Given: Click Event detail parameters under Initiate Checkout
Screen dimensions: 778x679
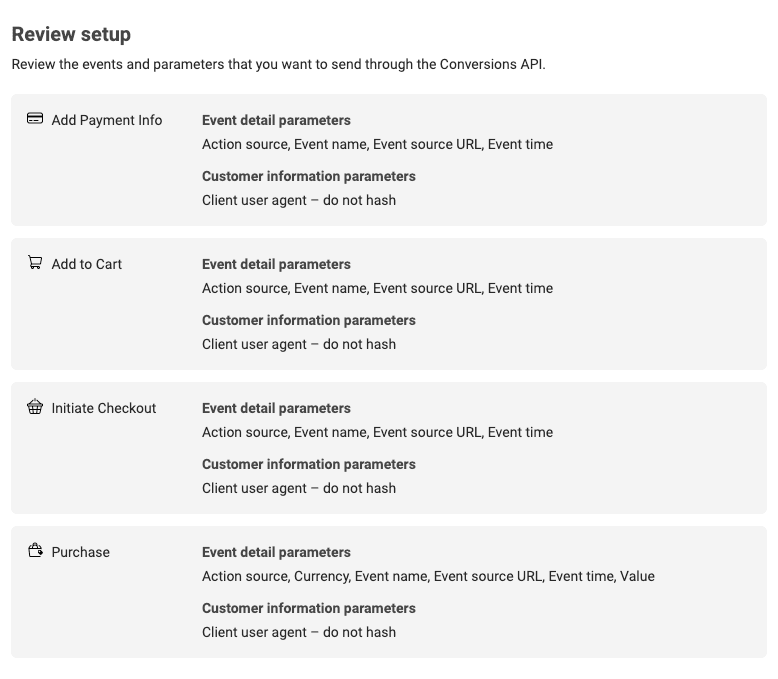Looking at the screenshot, I should [x=276, y=408].
